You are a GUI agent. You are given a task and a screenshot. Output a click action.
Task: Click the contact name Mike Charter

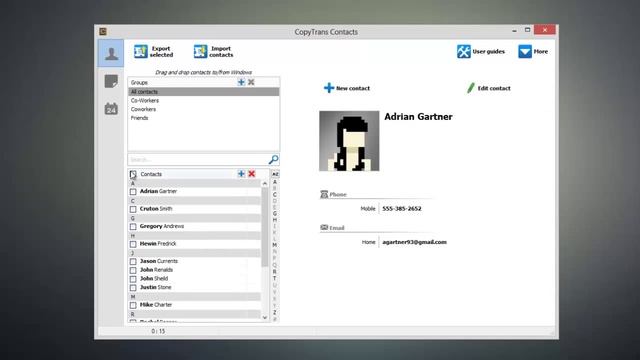[156, 305]
